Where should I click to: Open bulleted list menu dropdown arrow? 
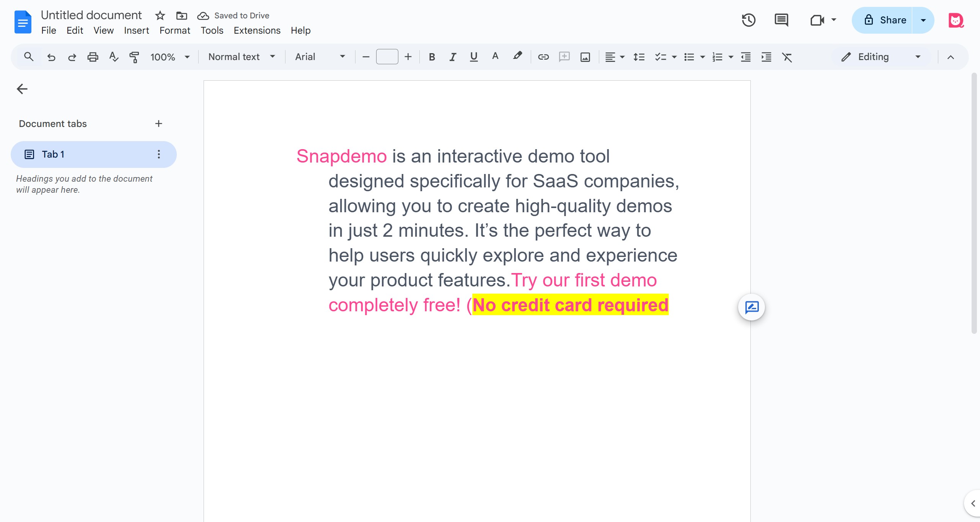click(x=703, y=57)
